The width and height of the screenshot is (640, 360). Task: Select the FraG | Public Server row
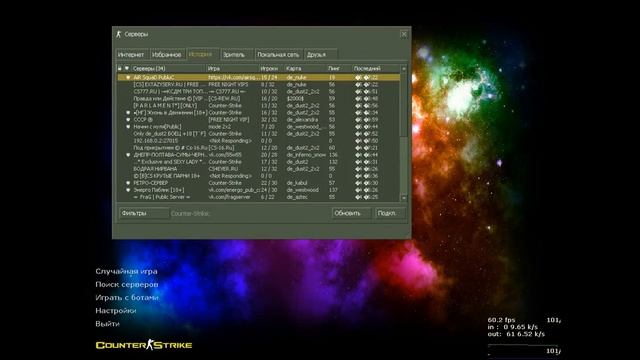click(258, 197)
